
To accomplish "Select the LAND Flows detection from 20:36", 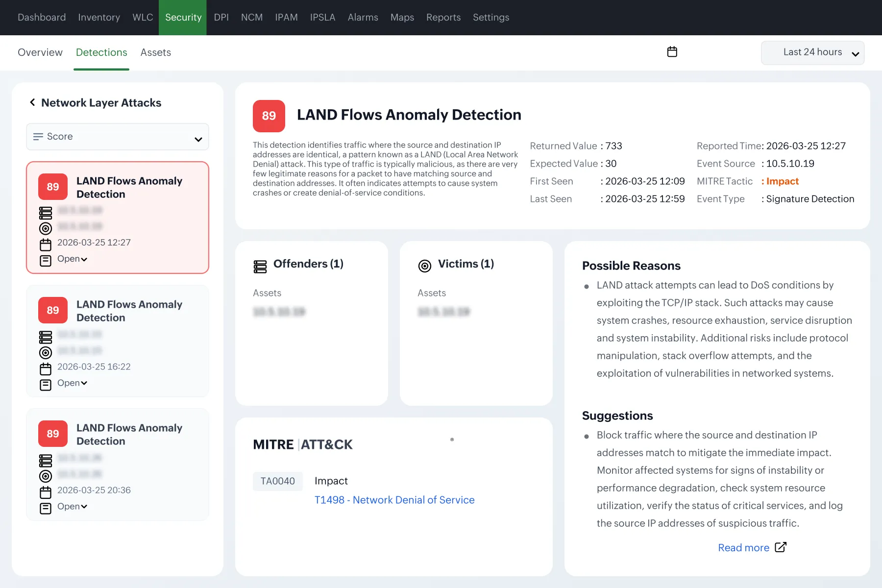I will click(x=118, y=465).
